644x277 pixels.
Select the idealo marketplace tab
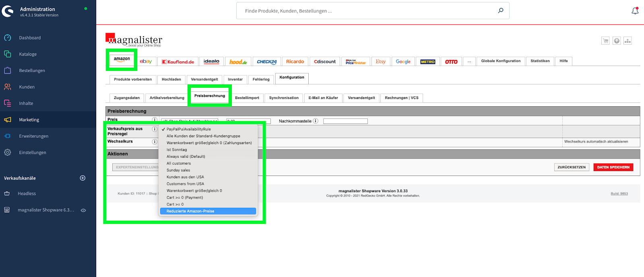point(211,61)
